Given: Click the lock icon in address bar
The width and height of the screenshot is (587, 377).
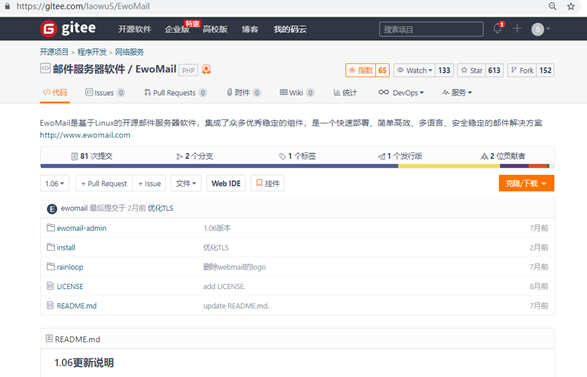Looking at the screenshot, I should [7, 6].
